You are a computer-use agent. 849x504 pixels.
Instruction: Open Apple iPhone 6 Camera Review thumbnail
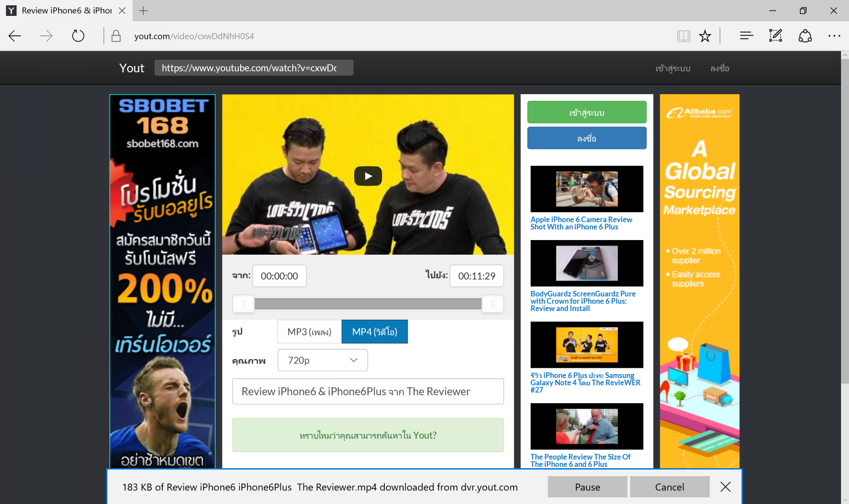click(587, 189)
